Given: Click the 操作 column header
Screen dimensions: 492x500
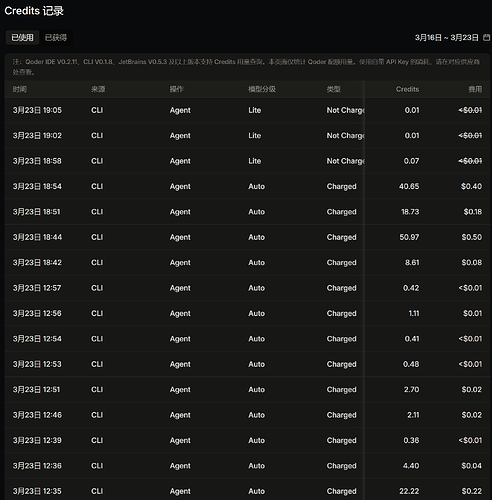Looking at the screenshot, I should coord(176,89).
